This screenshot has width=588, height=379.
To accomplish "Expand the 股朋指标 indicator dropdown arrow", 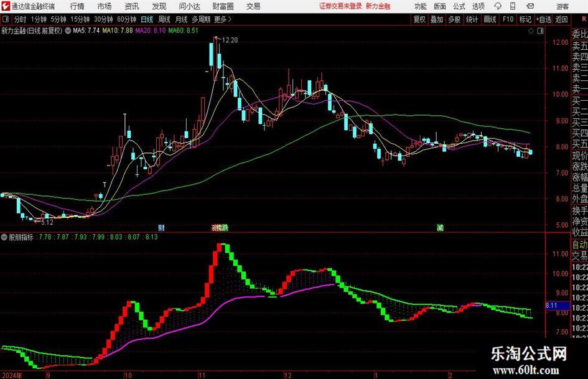I will click(x=4, y=237).
